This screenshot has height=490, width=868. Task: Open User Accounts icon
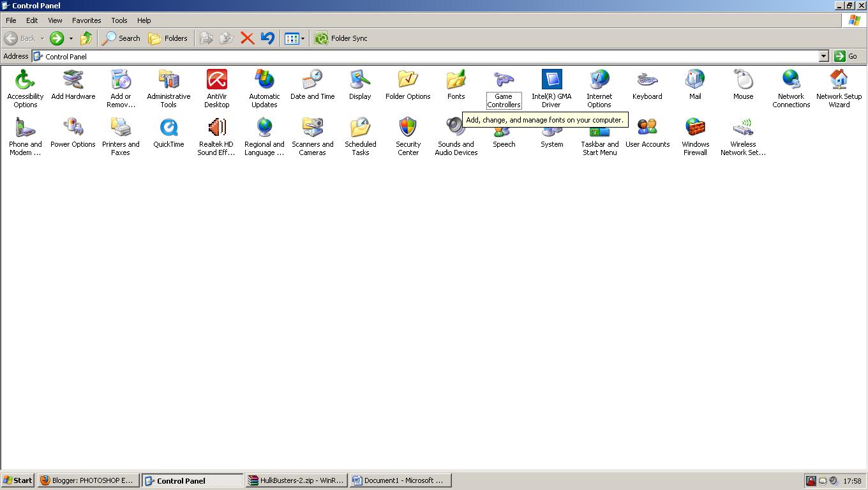point(647,128)
